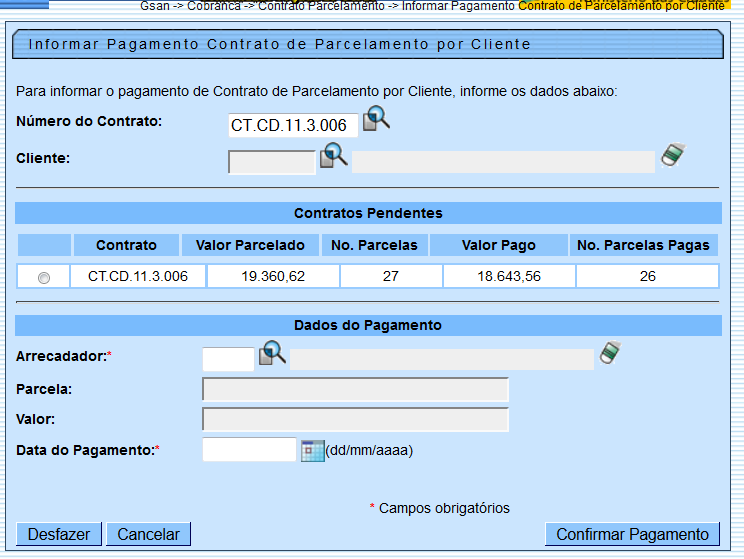Click the Cliente code input box
Image resolution: width=744 pixels, height=559 pixels.
coord(271,162)
